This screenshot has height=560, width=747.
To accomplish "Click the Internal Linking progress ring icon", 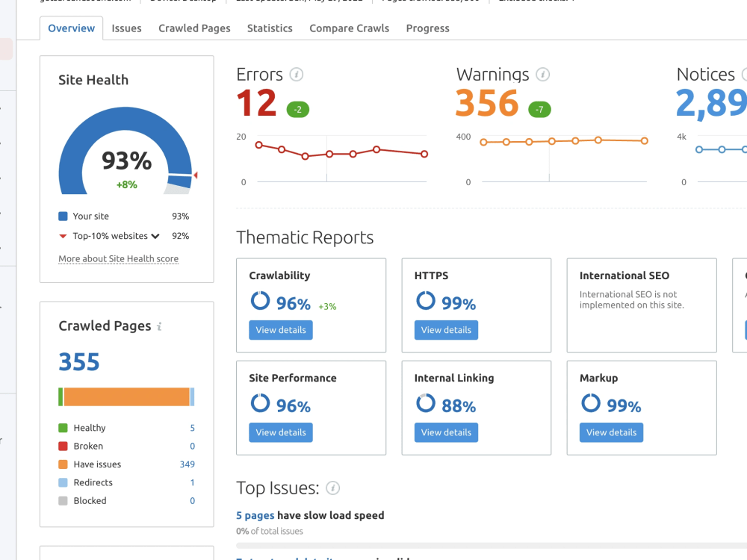I will coord(426,403).
